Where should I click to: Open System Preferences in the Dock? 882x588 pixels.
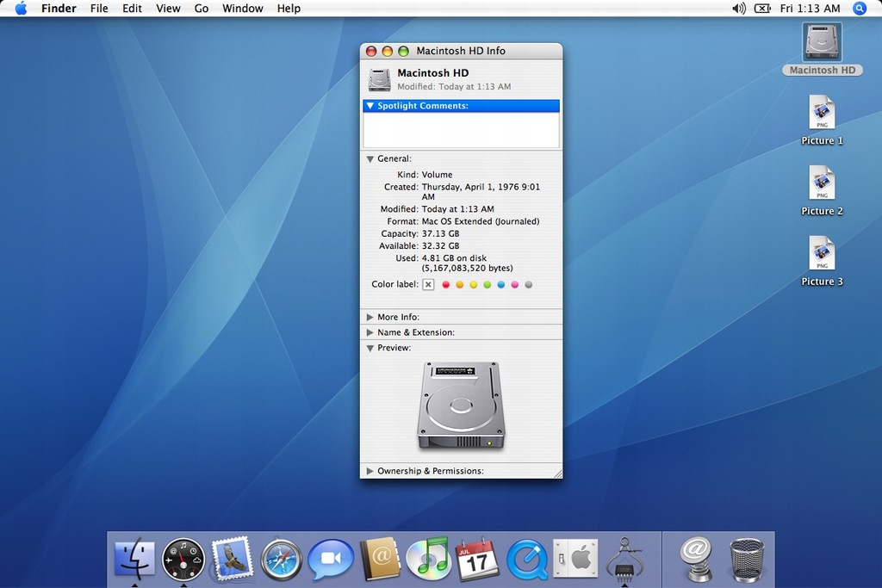pos(575,558)
